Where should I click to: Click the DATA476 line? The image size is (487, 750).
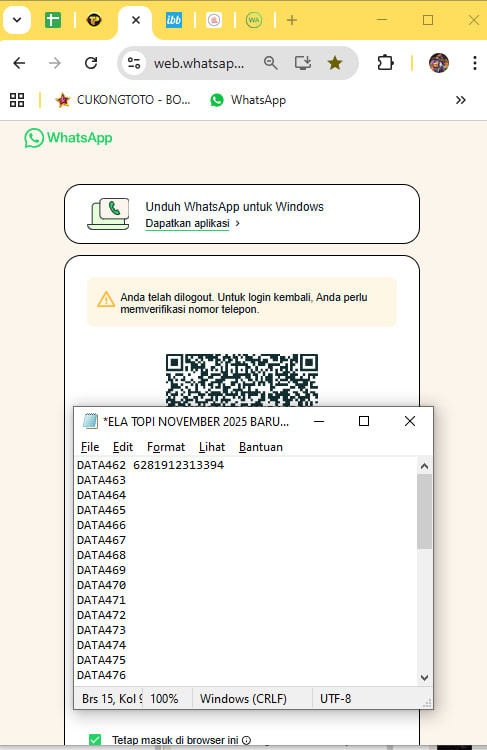click(101, 675)
